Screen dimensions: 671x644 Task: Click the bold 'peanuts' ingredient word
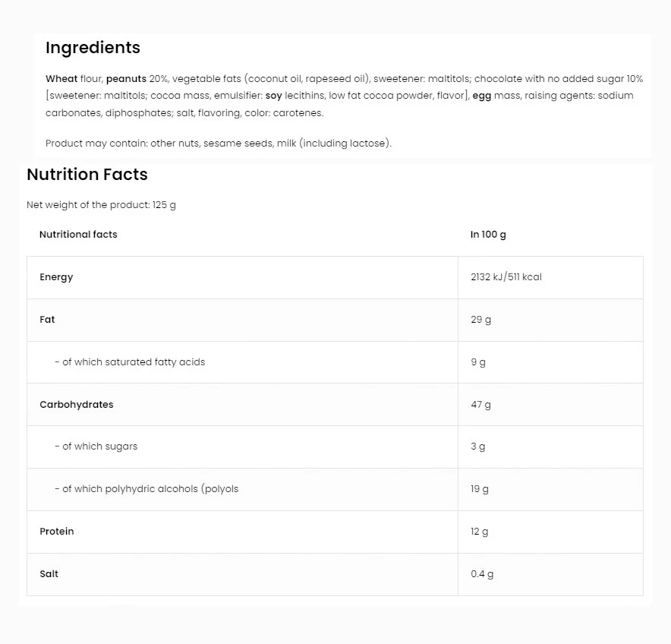point(126,79)
